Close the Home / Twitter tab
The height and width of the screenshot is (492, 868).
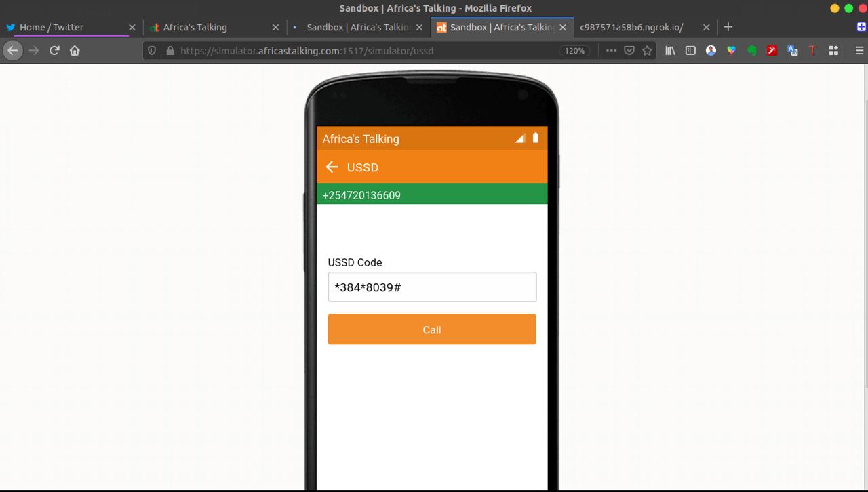(132, 27)
